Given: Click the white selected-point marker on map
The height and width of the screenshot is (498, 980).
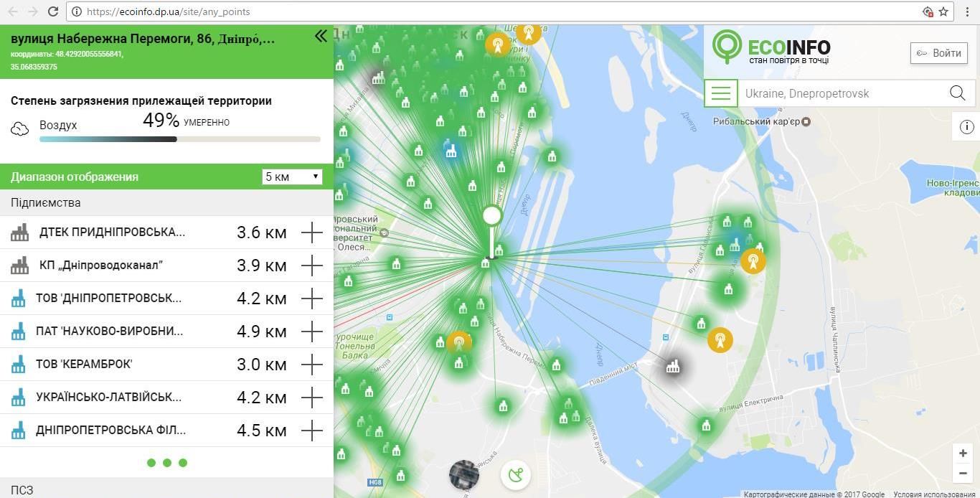Looking at the screenshot, I should point(491,215).
